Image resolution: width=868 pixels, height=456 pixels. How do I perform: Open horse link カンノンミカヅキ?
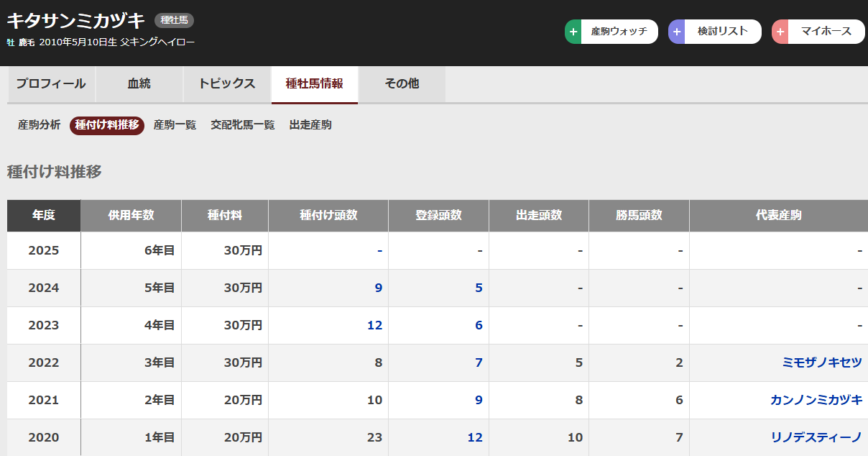click(816, 400)
